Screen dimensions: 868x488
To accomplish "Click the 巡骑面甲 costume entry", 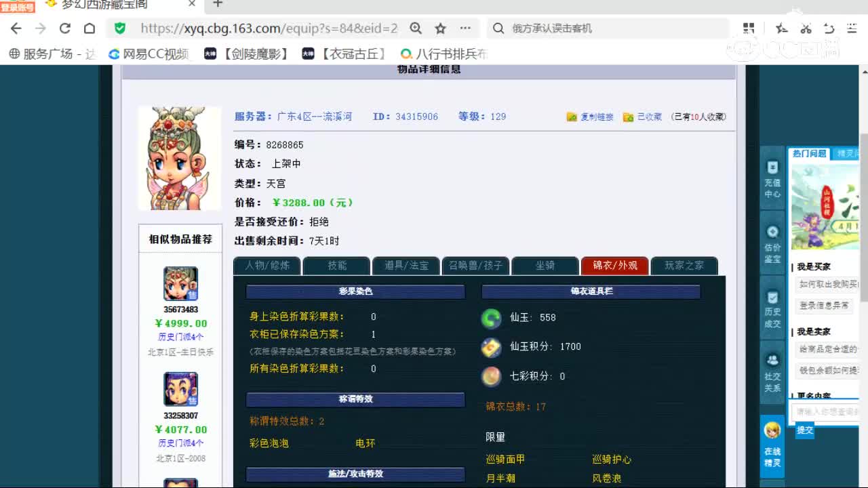I will (x=505, y=460).
